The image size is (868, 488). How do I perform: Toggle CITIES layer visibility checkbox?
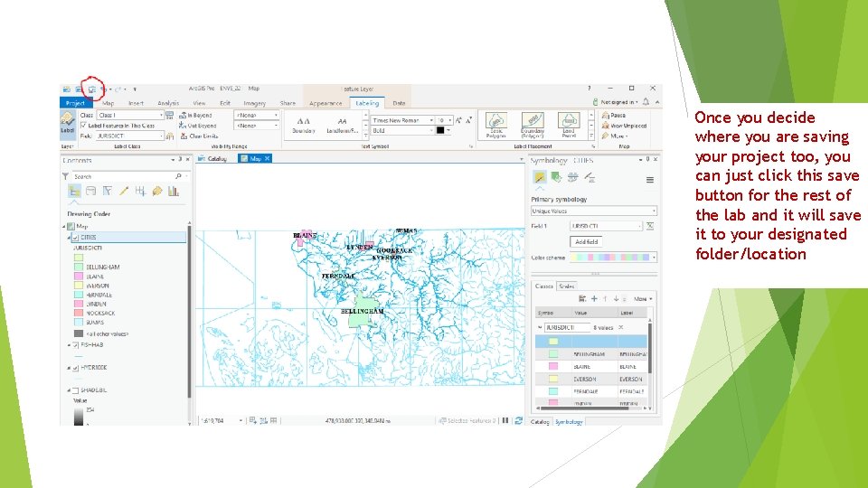pos(76,238)
